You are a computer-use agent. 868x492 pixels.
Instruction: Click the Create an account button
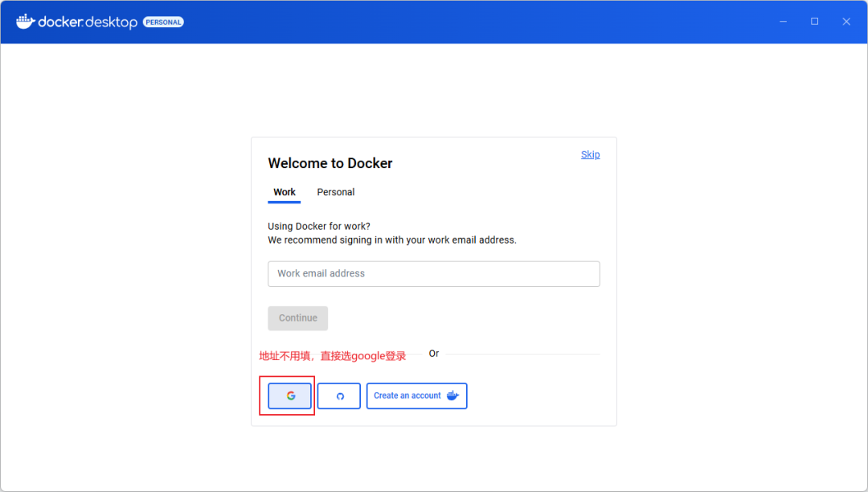pyautogui.click(x=416, y=396)
